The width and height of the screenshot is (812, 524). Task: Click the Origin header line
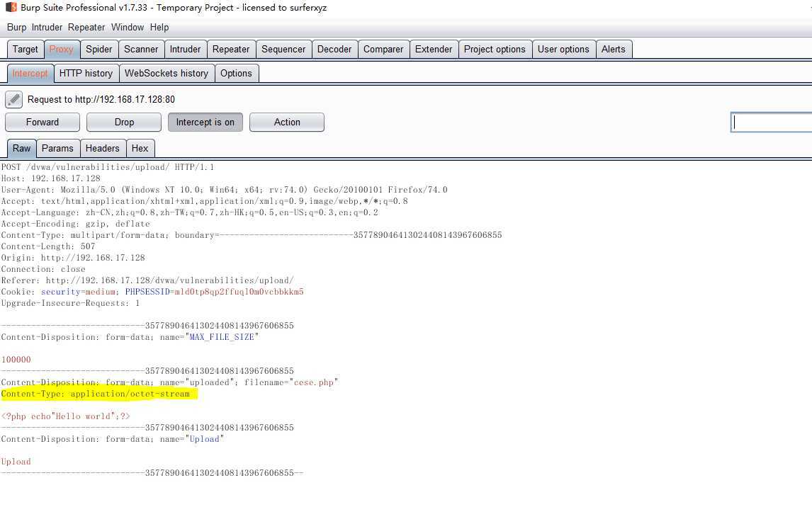[73, 258]
